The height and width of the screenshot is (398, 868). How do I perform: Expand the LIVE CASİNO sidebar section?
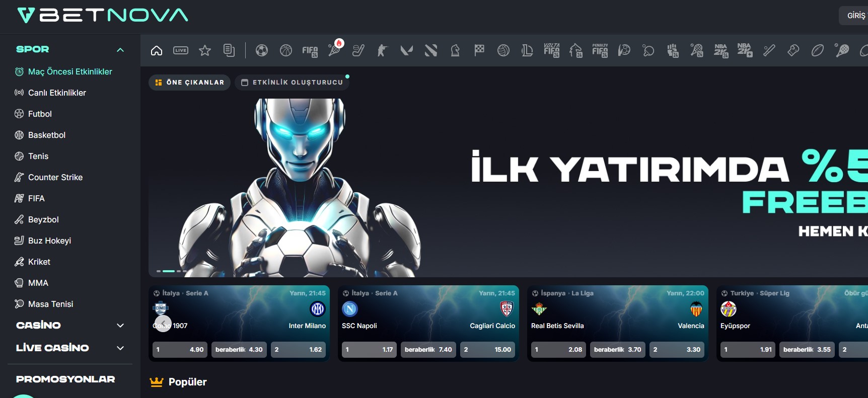tap(120, 348)
